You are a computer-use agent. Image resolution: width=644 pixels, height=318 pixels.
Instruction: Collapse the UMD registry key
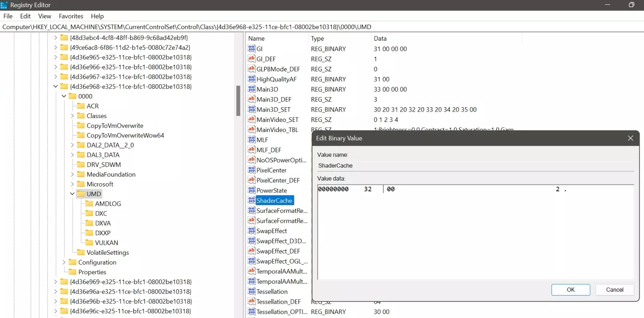[x=72, y=194]
